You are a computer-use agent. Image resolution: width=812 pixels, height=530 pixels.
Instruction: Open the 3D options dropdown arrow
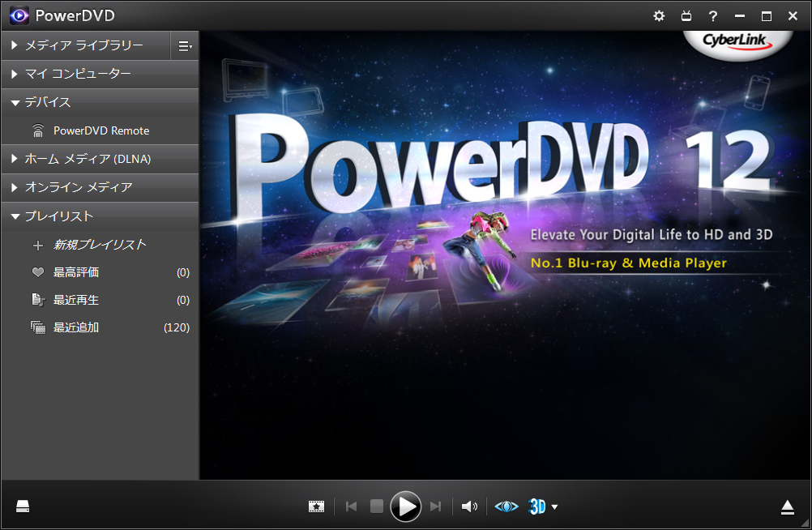pos(555,507)
